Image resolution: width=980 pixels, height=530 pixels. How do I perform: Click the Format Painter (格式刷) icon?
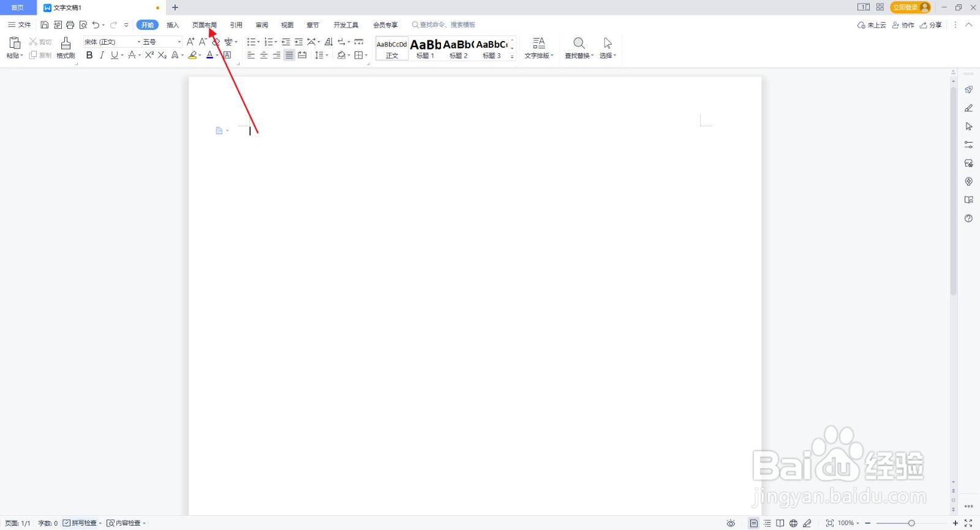coord(66,43)
